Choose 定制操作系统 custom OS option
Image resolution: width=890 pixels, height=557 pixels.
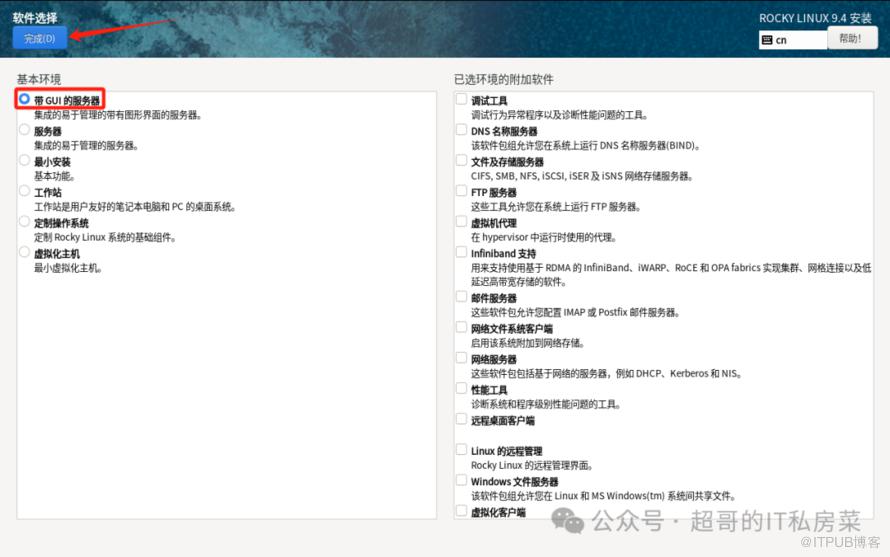tap(24, 223)
